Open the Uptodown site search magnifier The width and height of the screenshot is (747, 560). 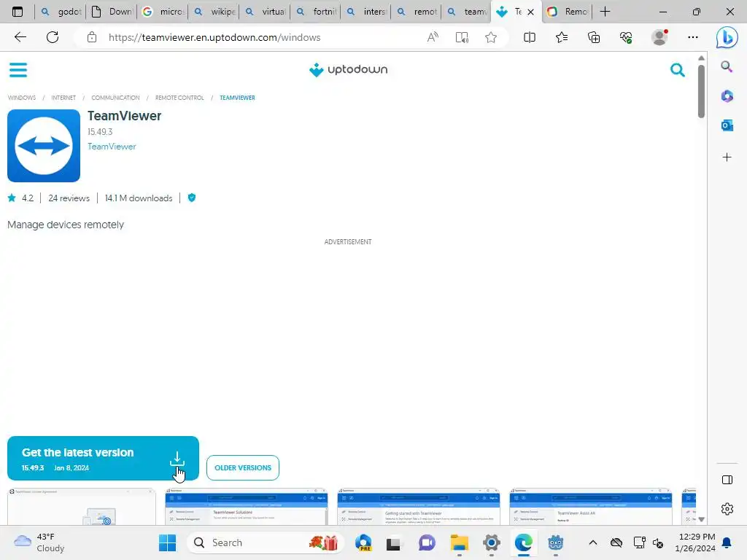pyautogui.click(x=677, y=70)
